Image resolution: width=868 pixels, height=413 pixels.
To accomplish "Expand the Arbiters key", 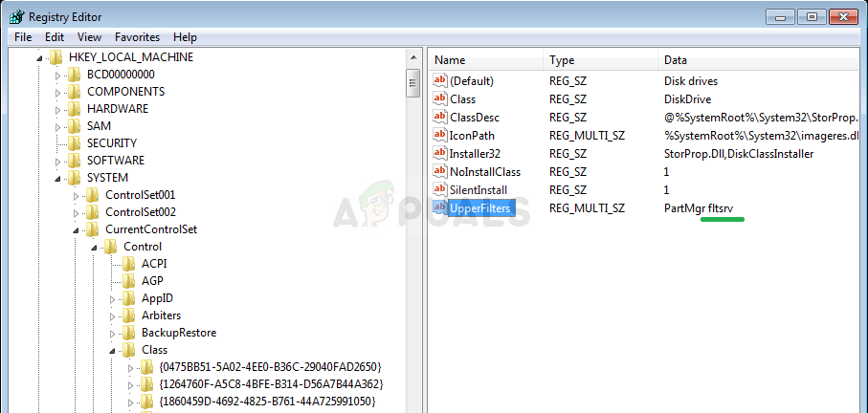I will tap(112, 316).
